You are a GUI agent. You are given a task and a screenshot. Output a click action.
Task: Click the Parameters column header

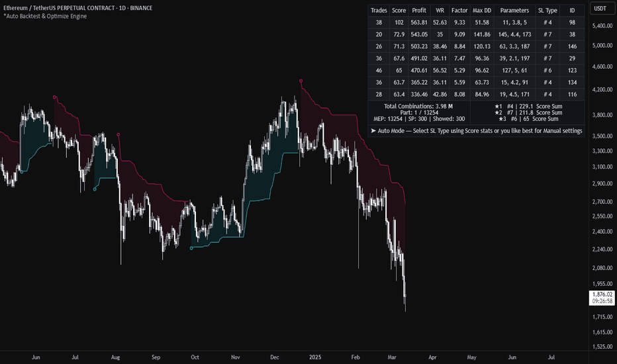[514, 11]
